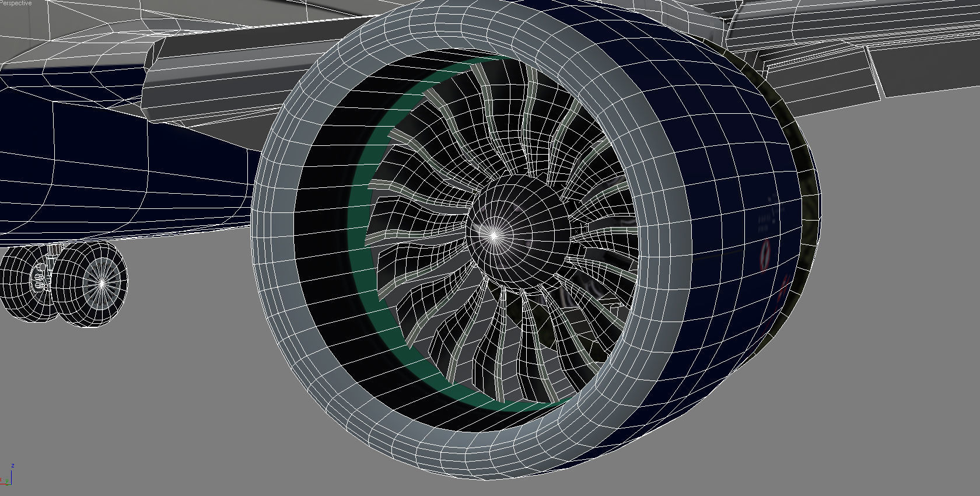Select the engine spinner cone center
The height and width of the screenshot is (496, 980).
495,235
